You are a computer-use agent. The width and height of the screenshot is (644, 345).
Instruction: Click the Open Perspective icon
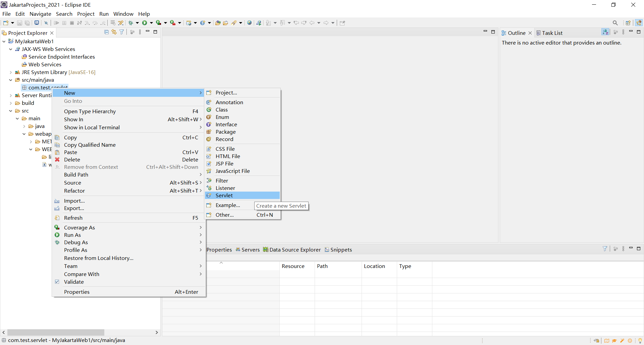628,23
